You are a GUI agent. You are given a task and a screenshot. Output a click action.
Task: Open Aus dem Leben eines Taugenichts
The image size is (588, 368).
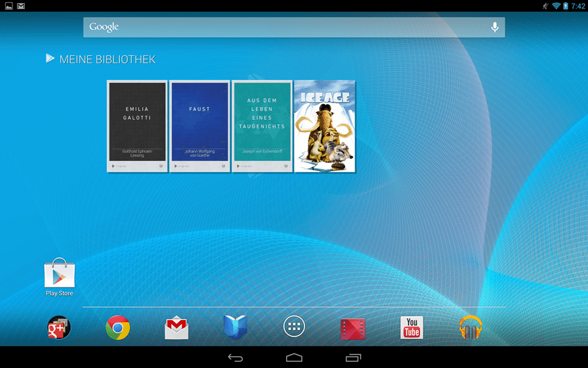(262, 126)
